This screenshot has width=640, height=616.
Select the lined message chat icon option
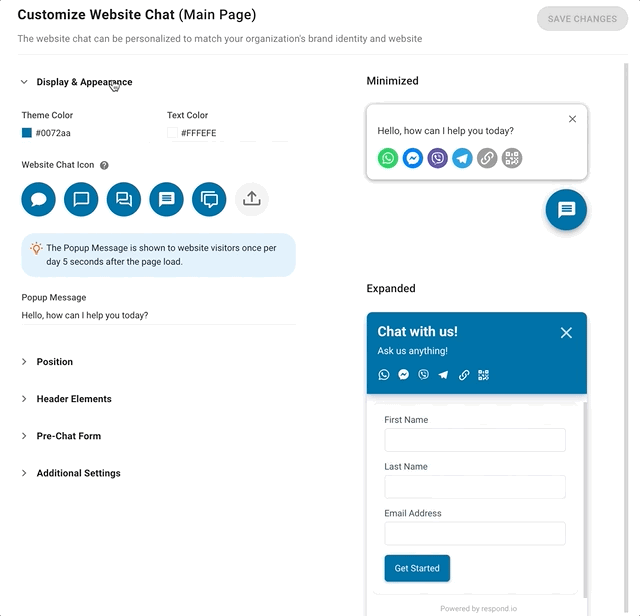click(x=167, y=199)
